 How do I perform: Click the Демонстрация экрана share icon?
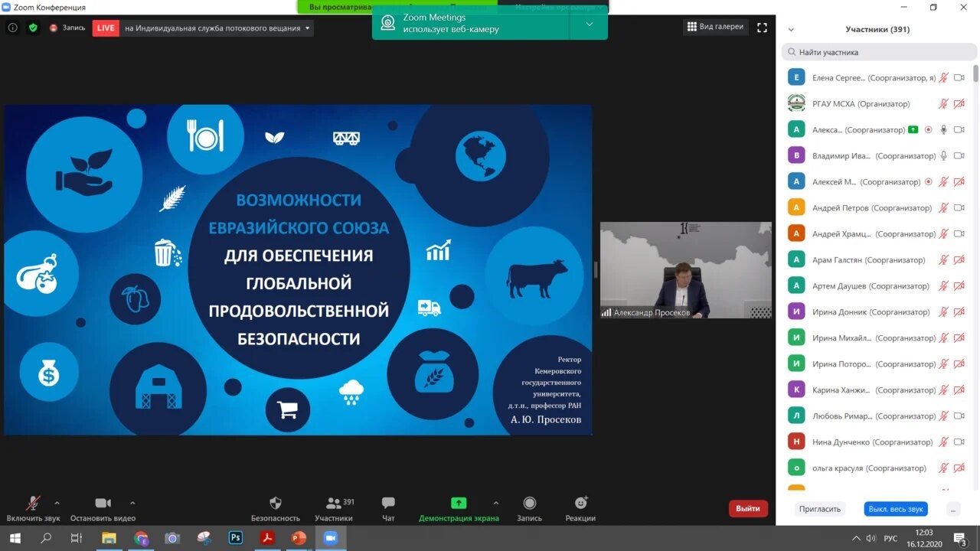[x=458, y=504]
